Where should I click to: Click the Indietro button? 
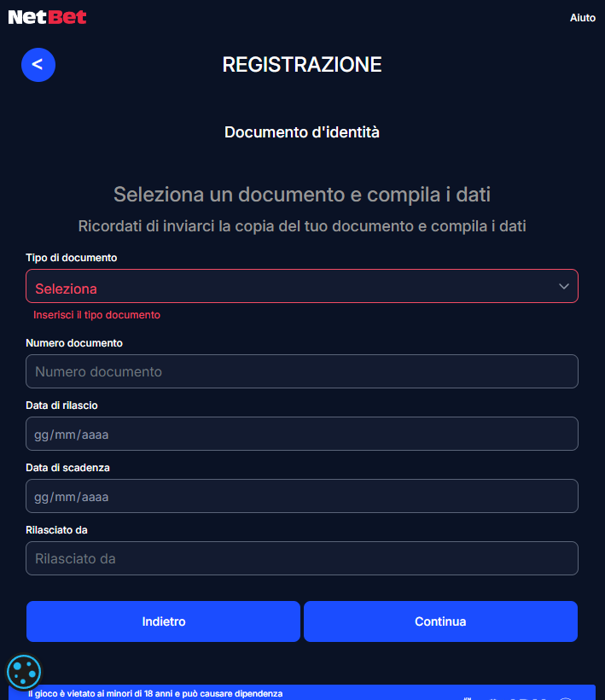[x=163, y=621]
